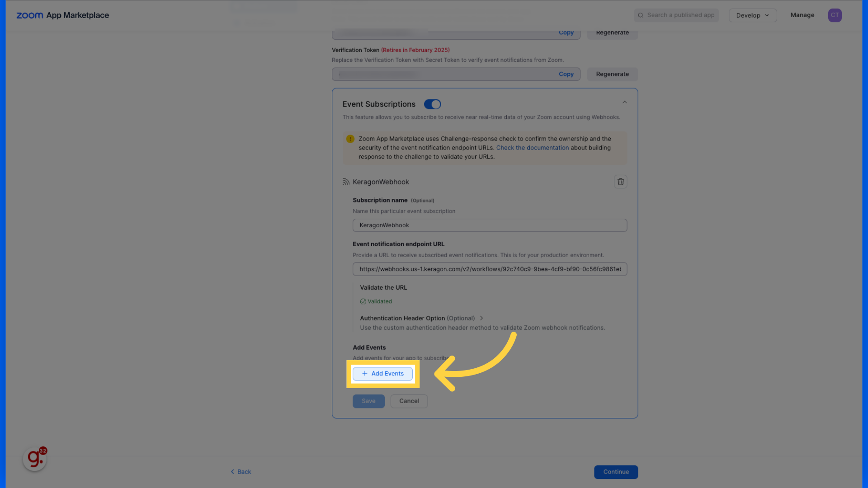Open the Zoom App Marketplace home logo
Image resolution: width=868 pixels, height=488 pixels.
(63, 15)
